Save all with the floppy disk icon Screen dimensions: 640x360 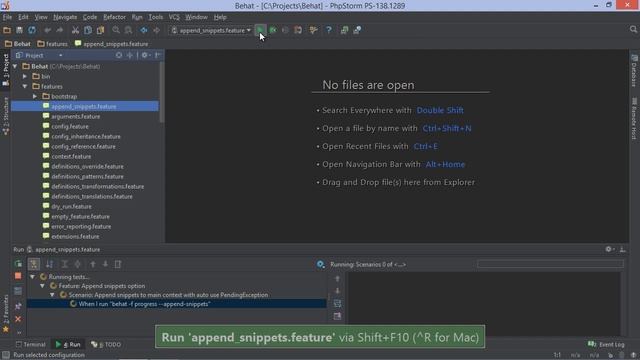pyautogui.click(x=19, y=30)
